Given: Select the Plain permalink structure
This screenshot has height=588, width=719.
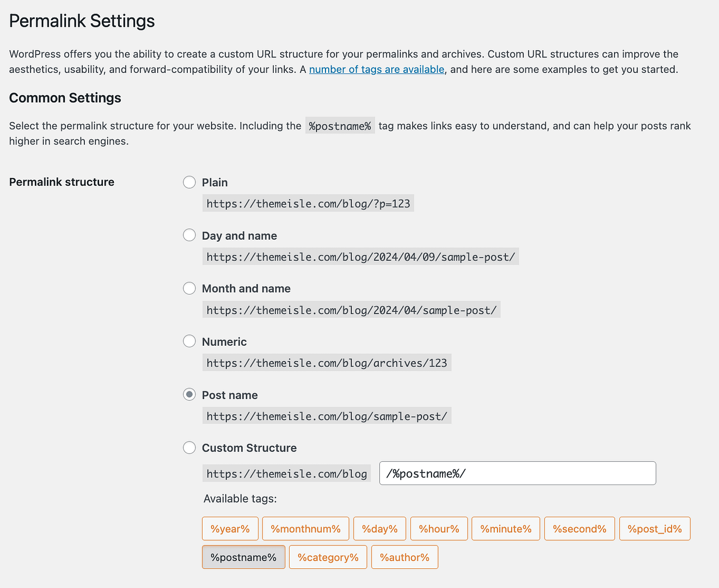Looking at the screenshot, I should [x=189, y=182].
